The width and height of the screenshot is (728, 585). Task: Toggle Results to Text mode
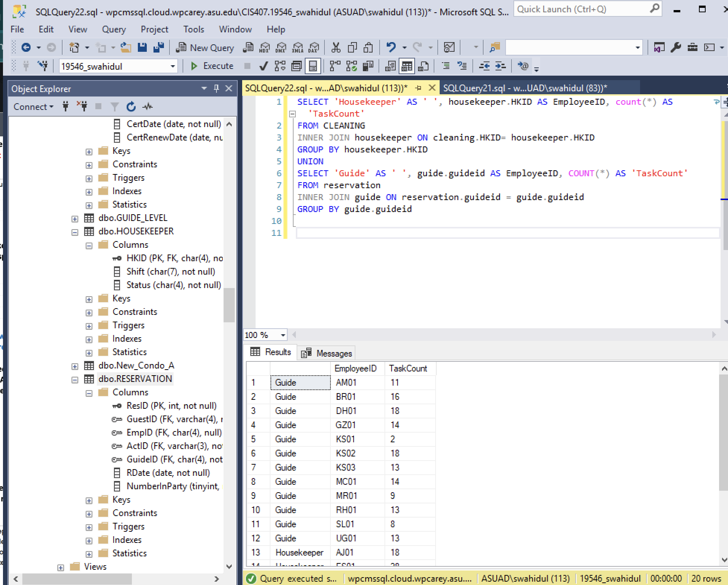(x=390, y=66)
